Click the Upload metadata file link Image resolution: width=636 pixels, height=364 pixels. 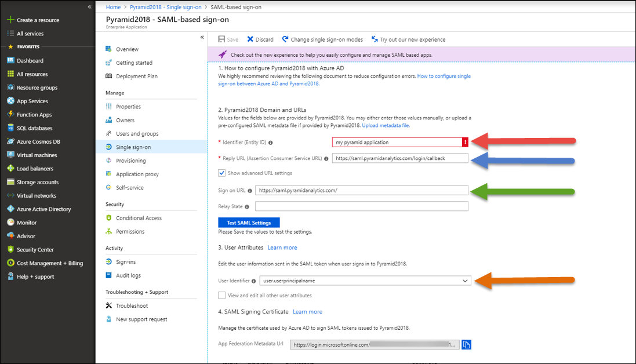tap(386, 126)
